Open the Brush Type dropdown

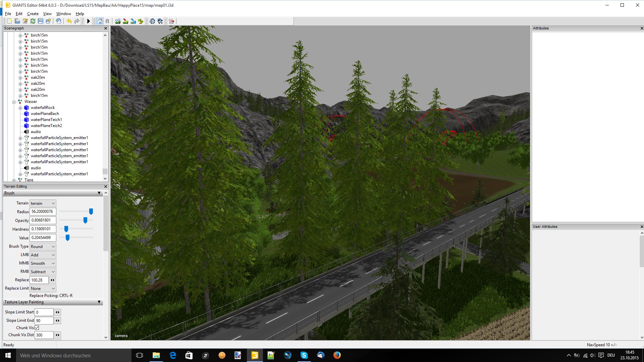[43, 246]
